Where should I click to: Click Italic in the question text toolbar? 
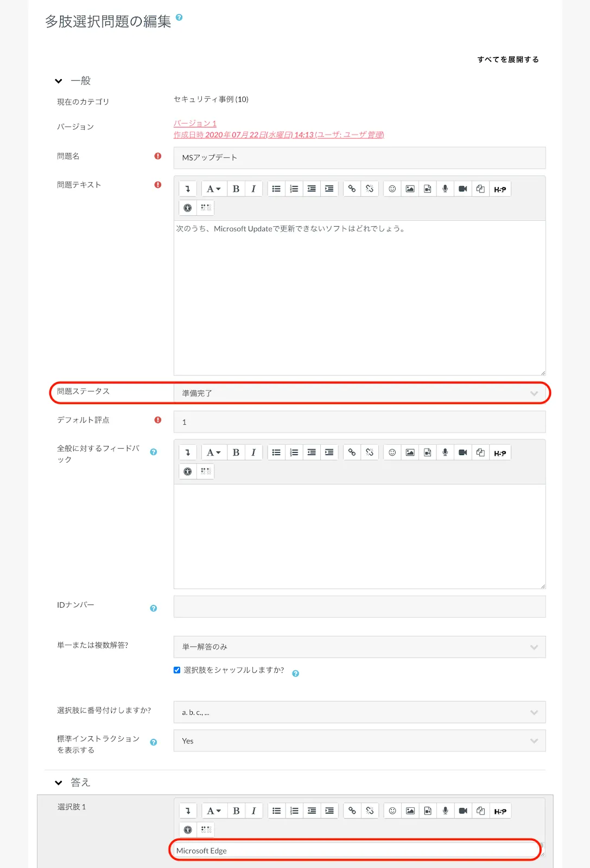point(253,189)
